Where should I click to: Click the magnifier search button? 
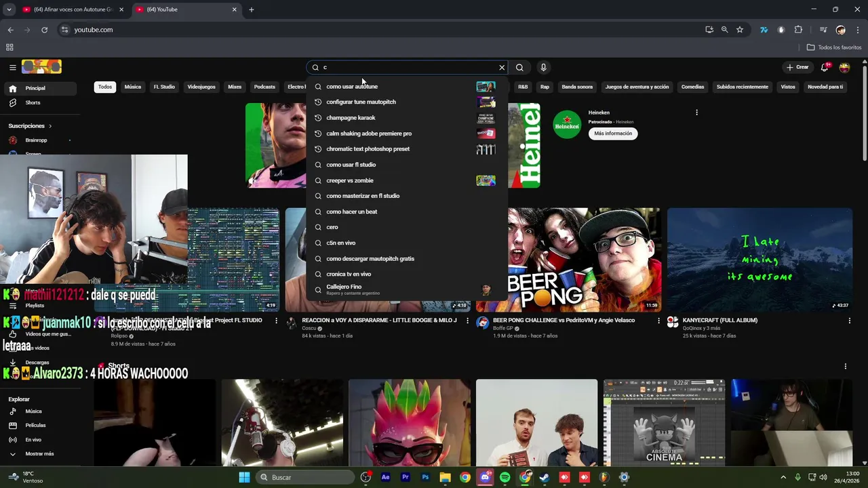click(519, 67)
